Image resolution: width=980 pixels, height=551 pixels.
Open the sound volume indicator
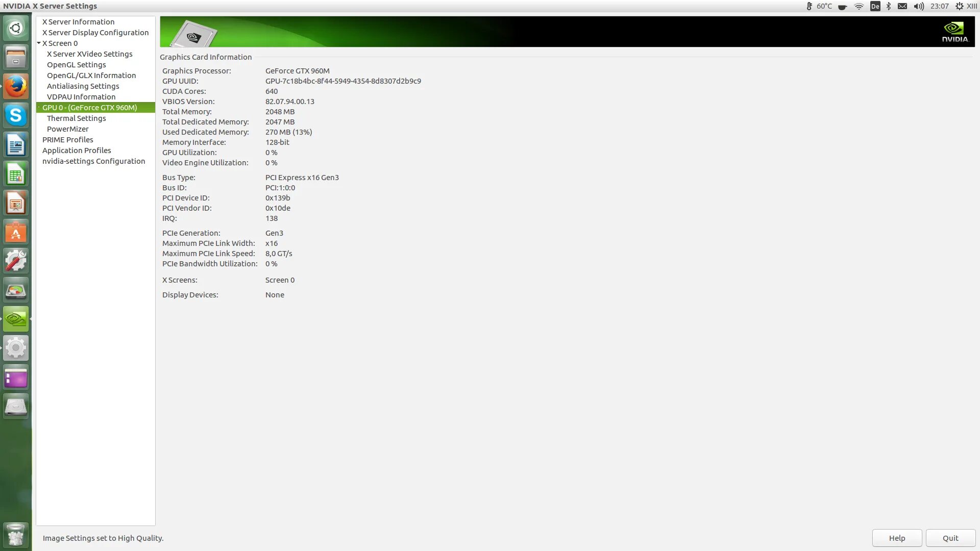919,6
